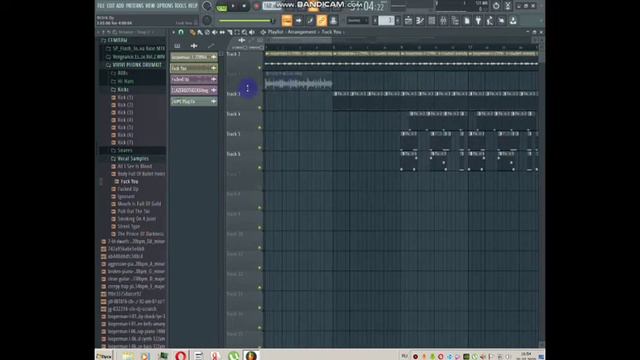Toggle mute dot of Track 4
Viewport: 640px width, 360px height.
pyautogui.click(x=260, y=128)
